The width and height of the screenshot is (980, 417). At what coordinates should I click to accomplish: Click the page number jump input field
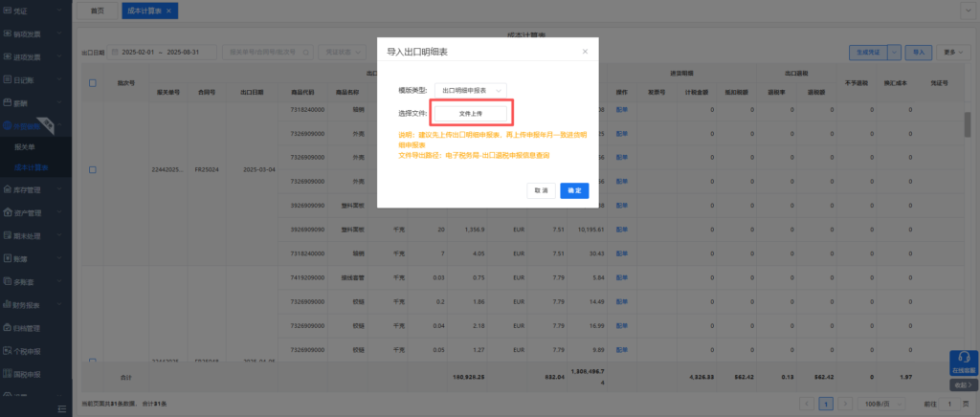pos(949,404)
